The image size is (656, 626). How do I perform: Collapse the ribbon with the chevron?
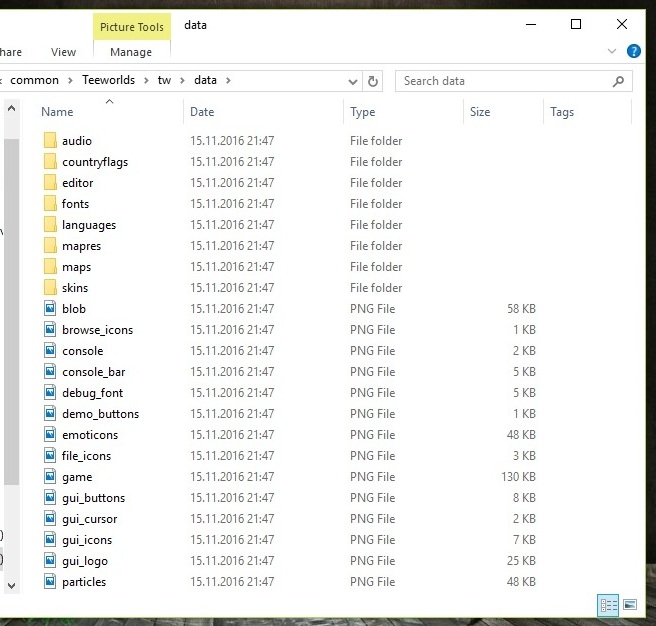point(612,51)
